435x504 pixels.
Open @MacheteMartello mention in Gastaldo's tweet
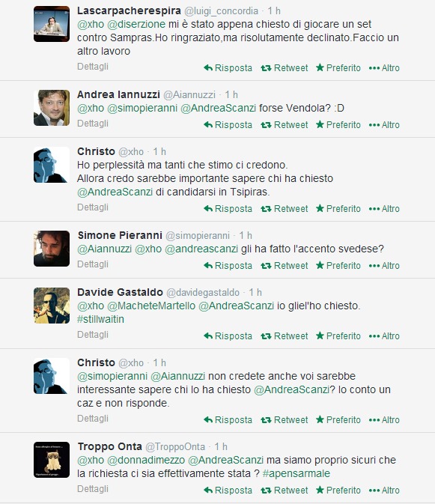tap(151, 306)
